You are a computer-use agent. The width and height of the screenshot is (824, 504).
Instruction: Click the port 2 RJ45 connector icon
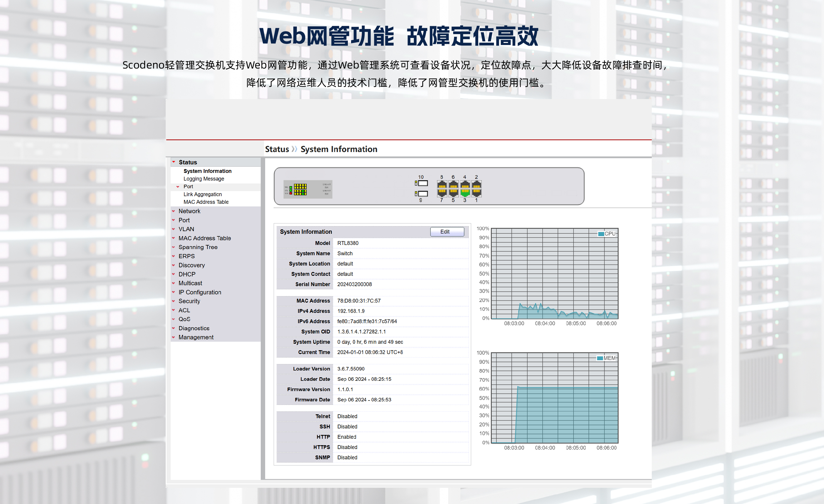coord(476,184)
